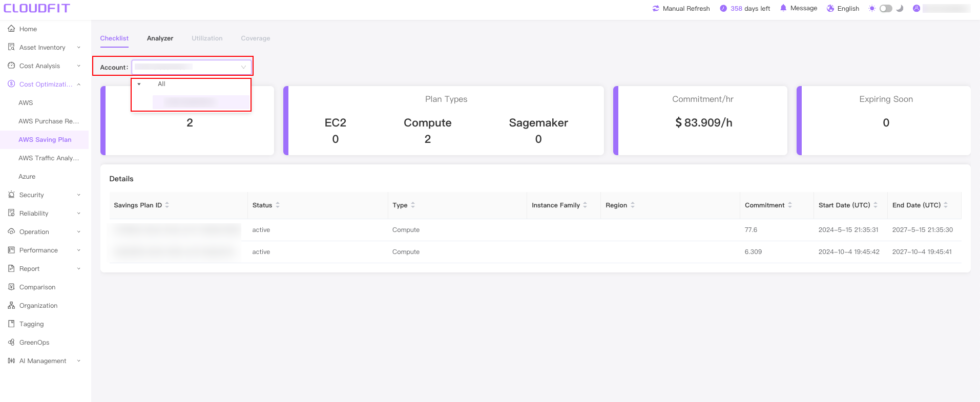Sort by Status column arrows
This screenshot has width=980, height=402.
pos(278,205)
